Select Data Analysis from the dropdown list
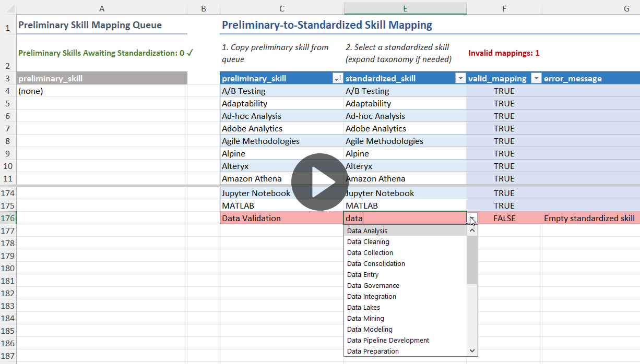 [405, 230]
